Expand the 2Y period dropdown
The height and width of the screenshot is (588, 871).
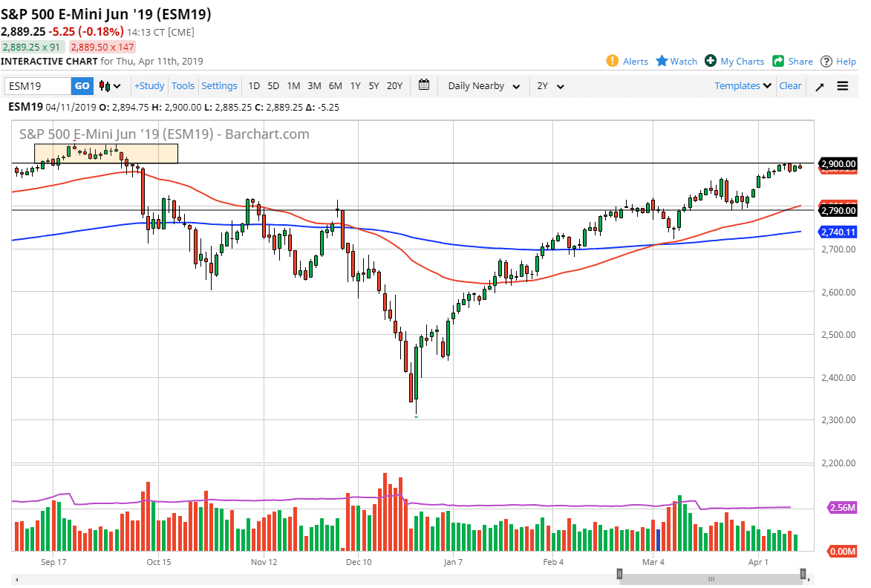click(550, 86)
